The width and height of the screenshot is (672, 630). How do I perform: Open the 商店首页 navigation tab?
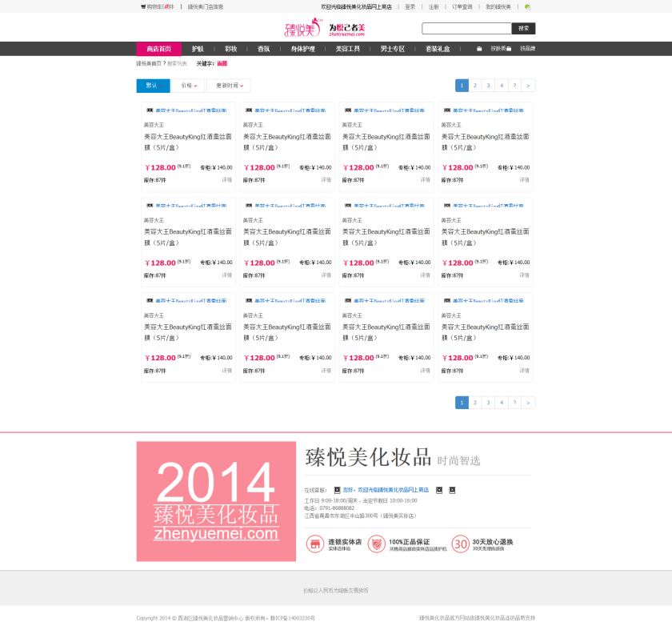[159, 49]
